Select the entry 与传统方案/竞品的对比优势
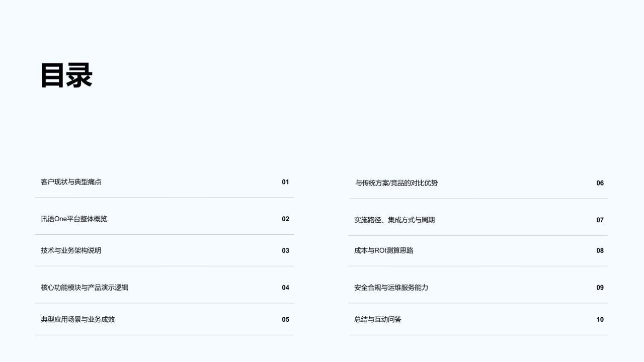 396,183
